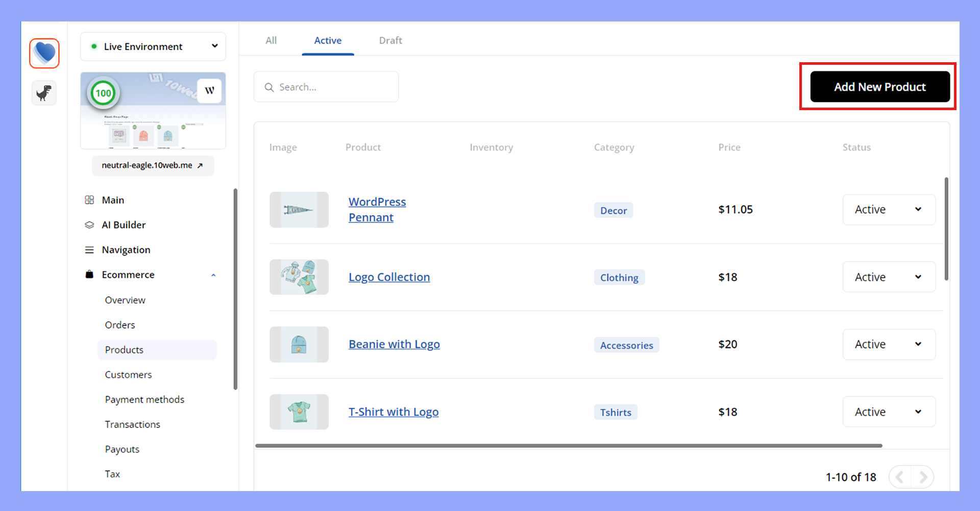Open the Main dashboard section icon

(x=89, y=199)
